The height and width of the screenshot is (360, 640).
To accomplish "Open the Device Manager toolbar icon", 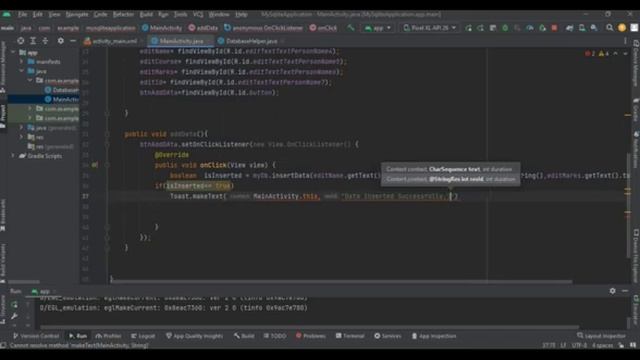I will tap(582, 28).
